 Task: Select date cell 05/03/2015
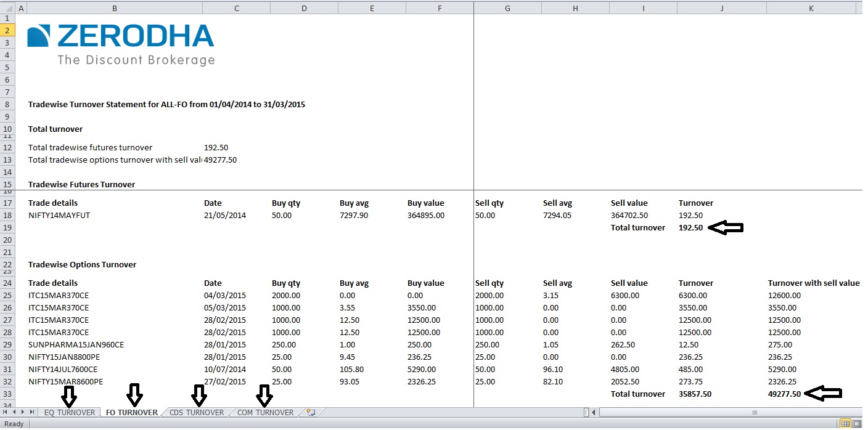[224, 307]
